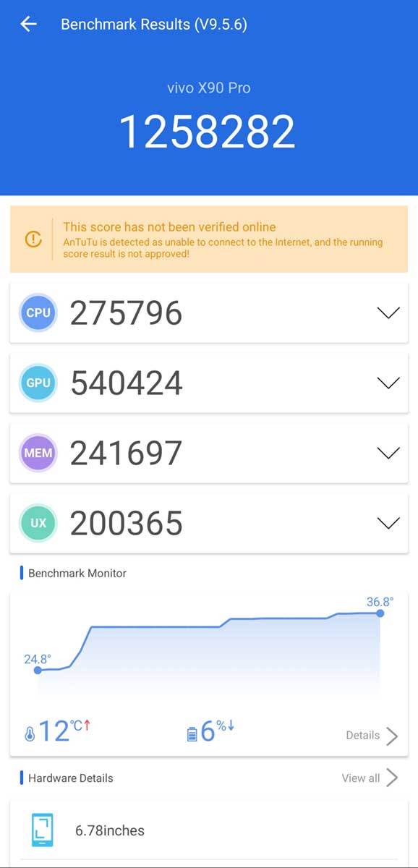Open Details of Benchmark Monitor
This screenshot has width=418, height=868.
pyautogui.click(x=369, y=735)
